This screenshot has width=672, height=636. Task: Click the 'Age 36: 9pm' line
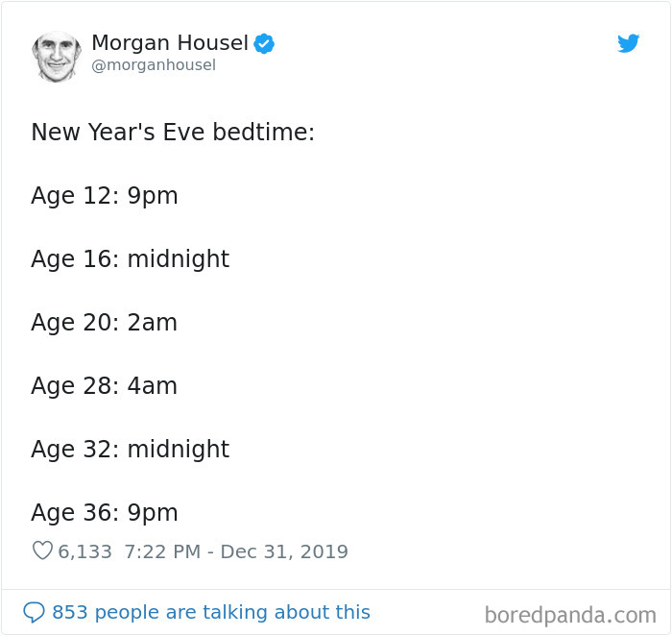104,513
